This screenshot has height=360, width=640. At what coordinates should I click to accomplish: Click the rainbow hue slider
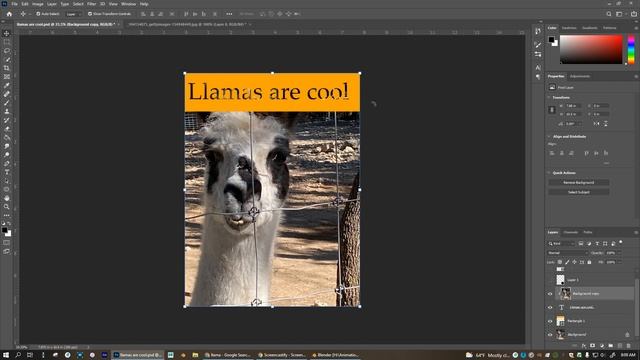click(631, 49)
